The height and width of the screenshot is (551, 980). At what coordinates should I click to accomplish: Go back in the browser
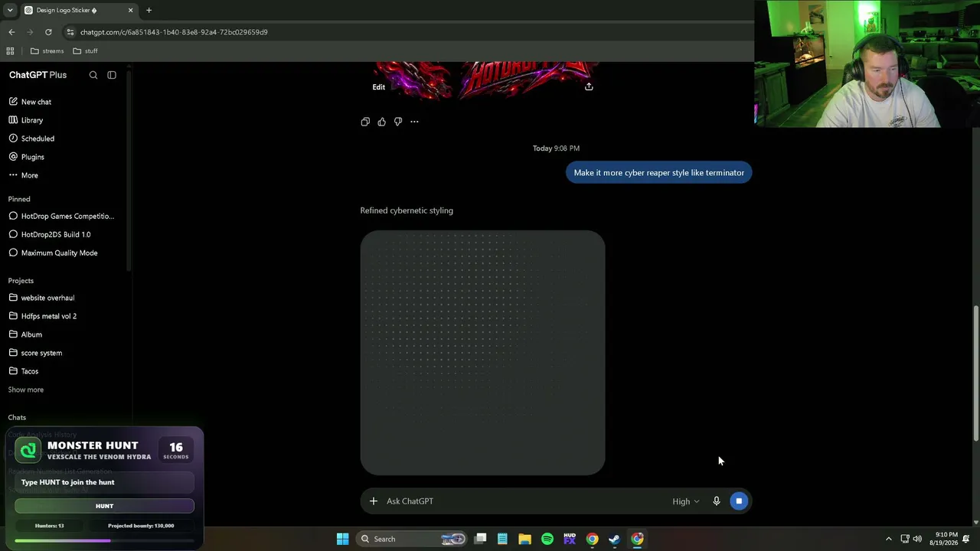pyautogui.click(x=11, y=32)
